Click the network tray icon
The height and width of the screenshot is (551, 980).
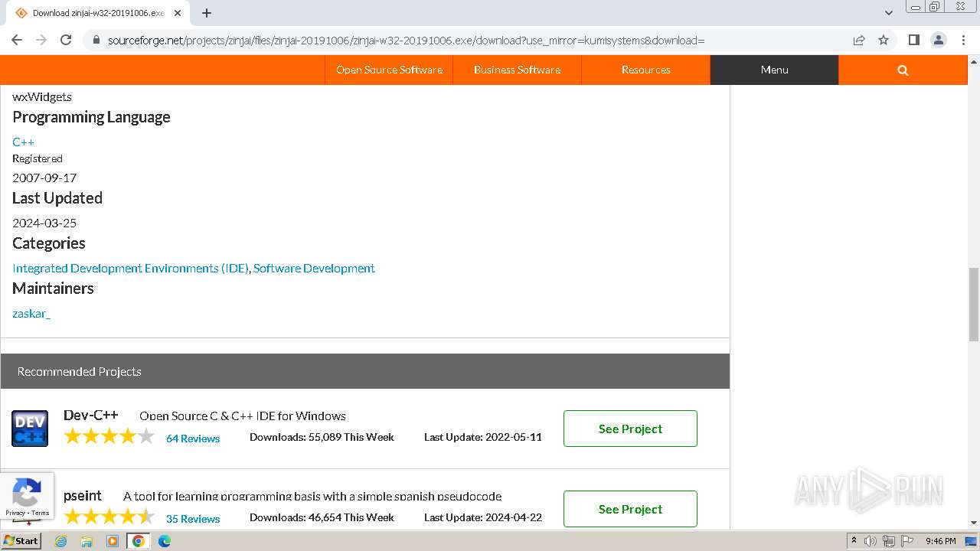[x=888, y=541]
